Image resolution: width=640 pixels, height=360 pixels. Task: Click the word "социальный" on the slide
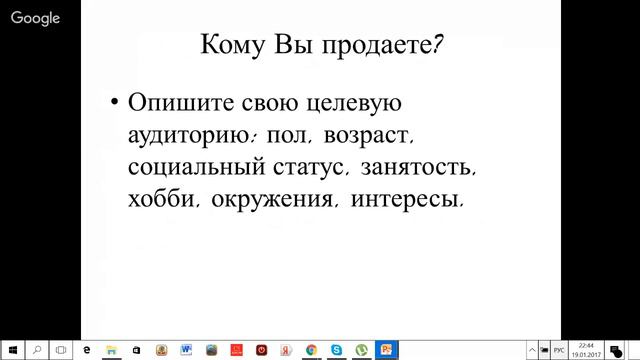tap(197, 168)
